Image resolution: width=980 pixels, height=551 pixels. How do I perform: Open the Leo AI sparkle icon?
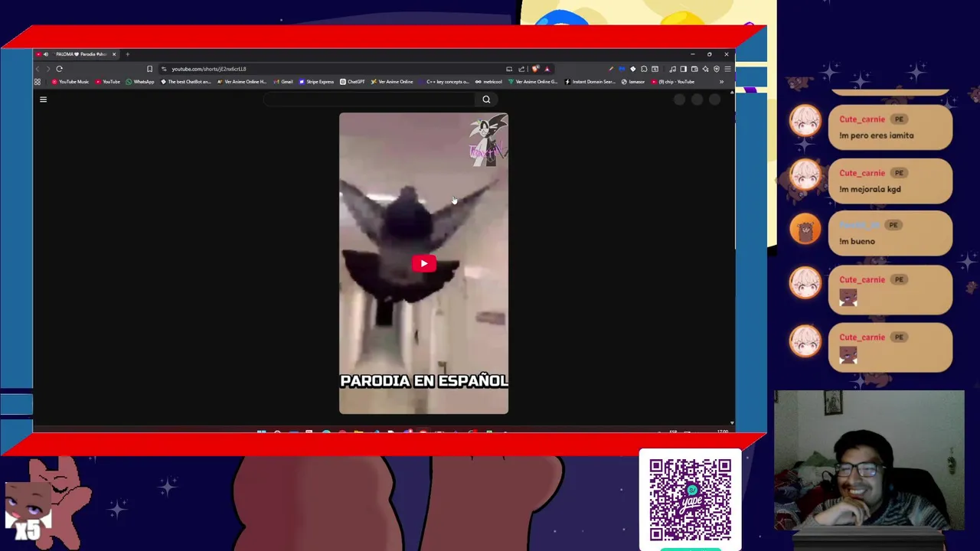click(705, 69)
